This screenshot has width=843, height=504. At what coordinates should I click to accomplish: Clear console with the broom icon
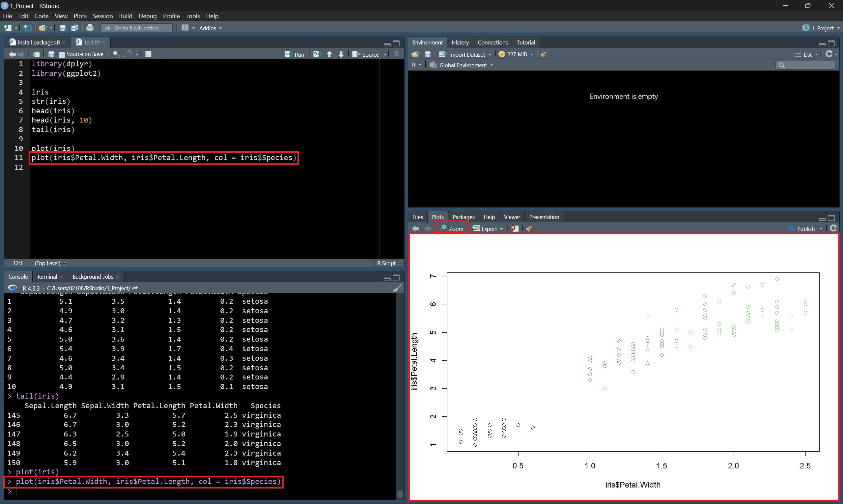click(397, 288)
